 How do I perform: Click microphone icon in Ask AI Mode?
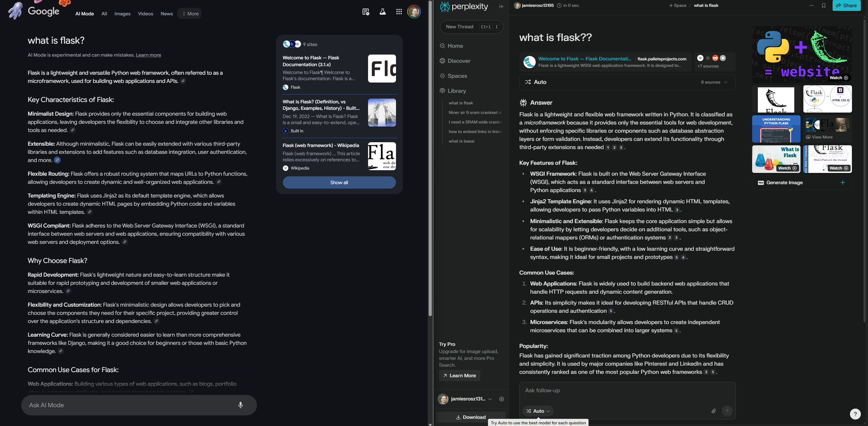click(x=241, y=405)
